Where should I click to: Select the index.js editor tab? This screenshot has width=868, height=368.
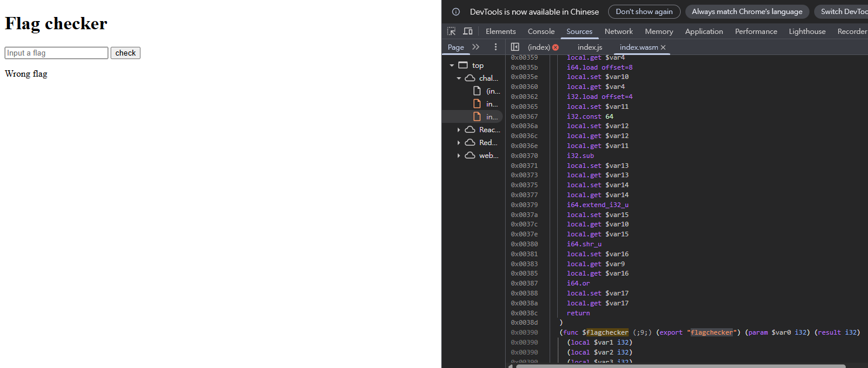pyautogui.click(x=590, y=47)
